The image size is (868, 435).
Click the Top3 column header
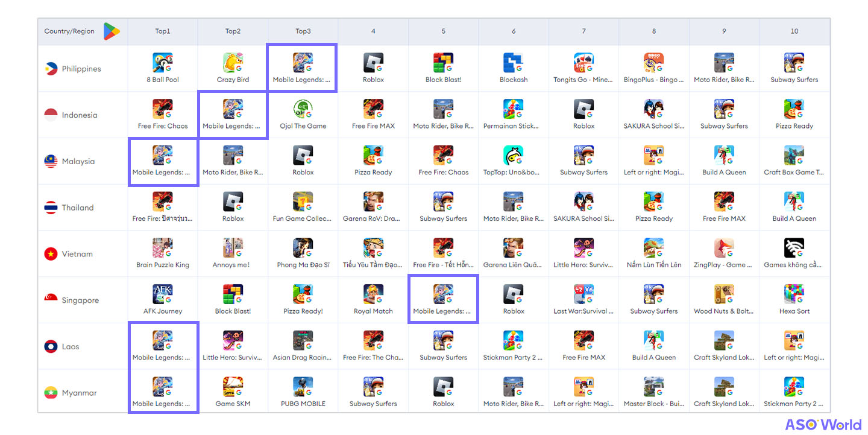click(303, 31)
